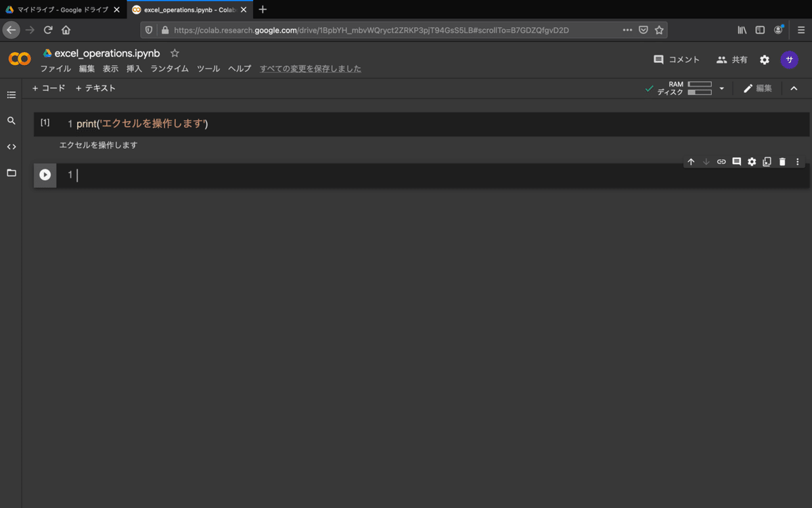Mirror cell in tab icon
This screenshot has width=812, height=508.
[x=767, y=162]
